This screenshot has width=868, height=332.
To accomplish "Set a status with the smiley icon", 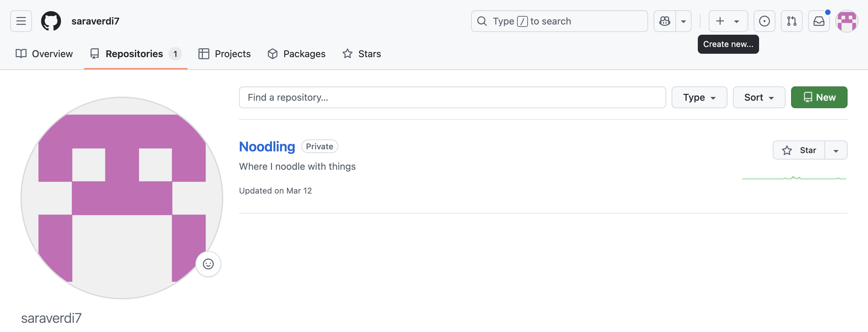I will (x=209, y=264).
